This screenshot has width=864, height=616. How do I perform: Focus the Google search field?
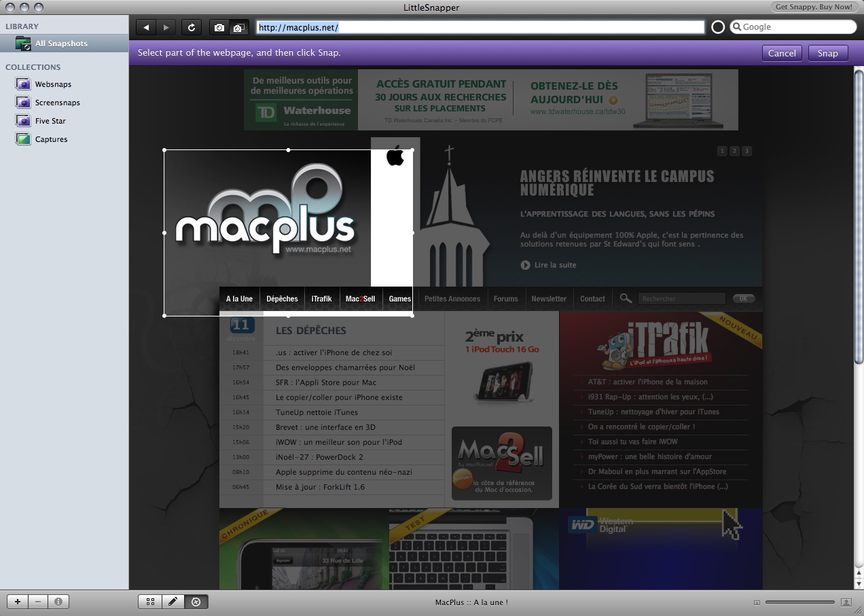click(793, 27)
